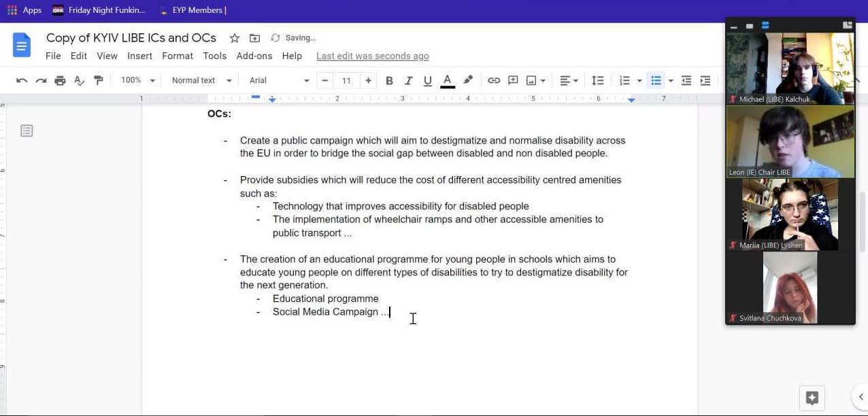Open the text color picker
868x416 pixels.
(x=448, y=80)
